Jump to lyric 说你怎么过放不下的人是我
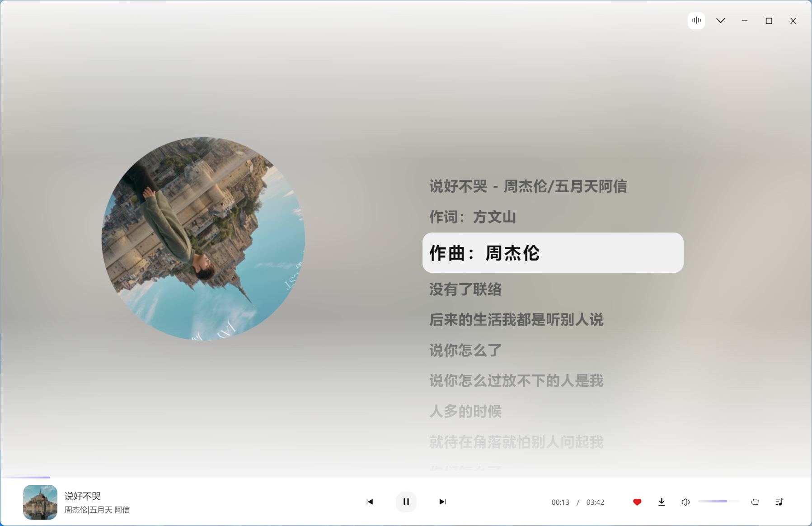This screenshot has width=812, height=526. tap(516, 381)
